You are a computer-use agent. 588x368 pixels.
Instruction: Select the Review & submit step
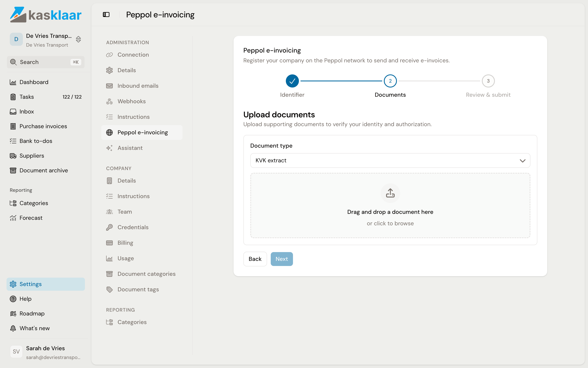pos(488,81)
